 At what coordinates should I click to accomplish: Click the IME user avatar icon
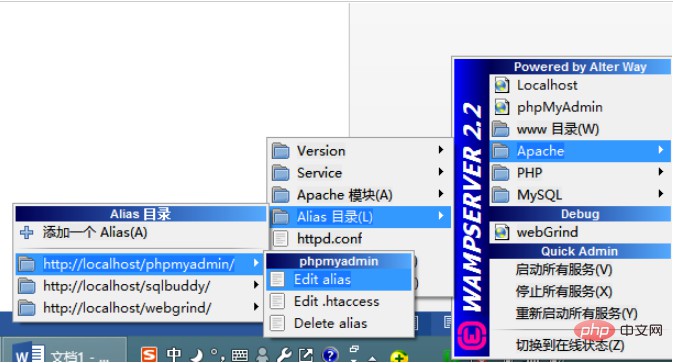[262, 355]
